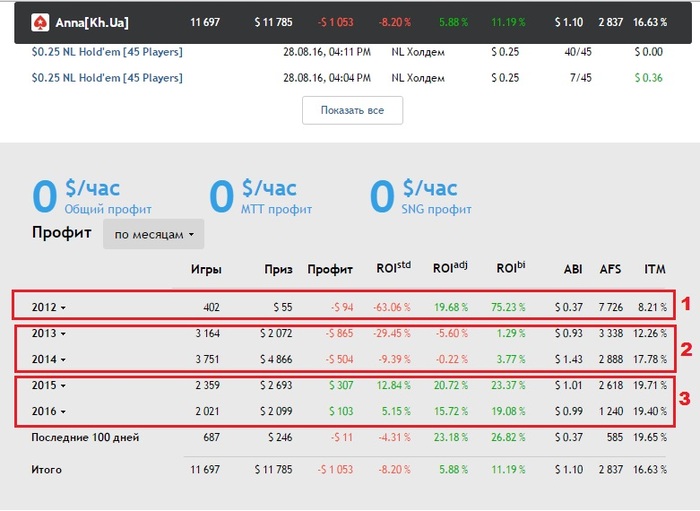Expand the 2013 year row
The height and width of the screenshot is (511, 700).
50,333
